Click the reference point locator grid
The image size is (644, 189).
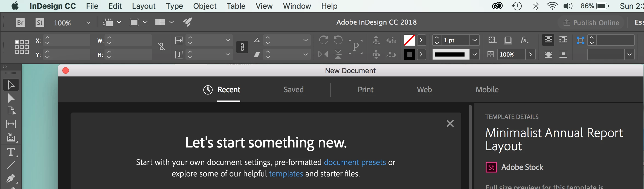(x=22, y=47)
